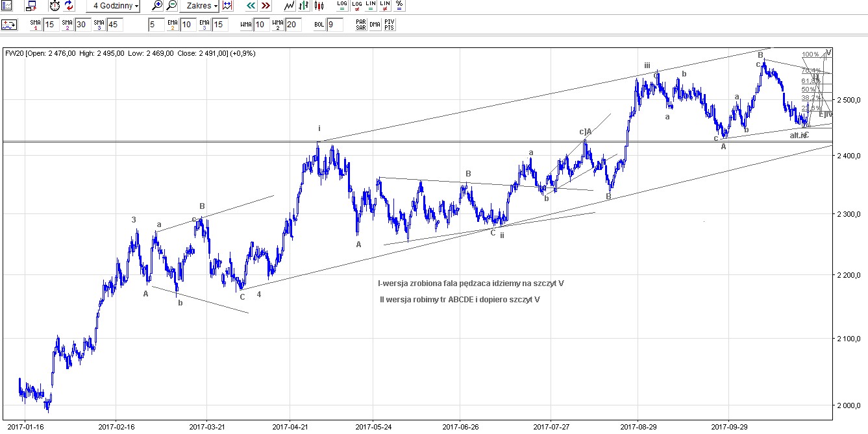Edit SMA 1 period field showing 15
The image size is (868, 434).
[x=50, y=25]
